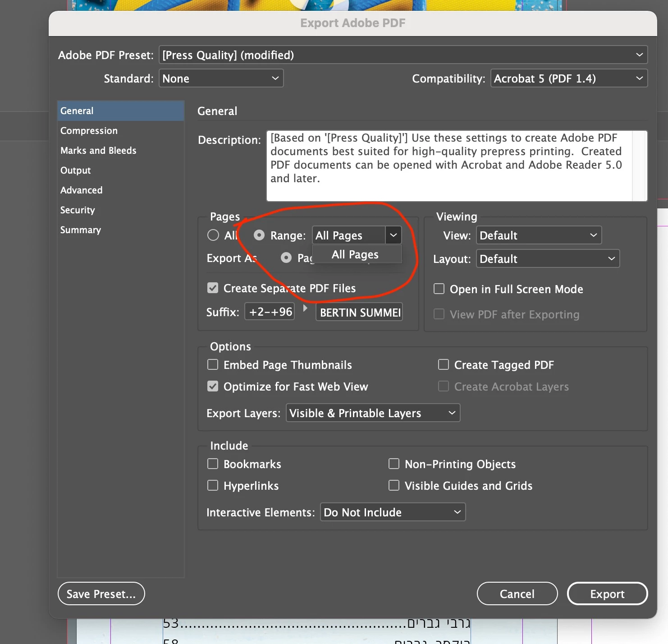The height and width of the screenshot is (644, 668).
Task: Click inside the Description text box
Action: pyautogui.click(x=449, y=166)
